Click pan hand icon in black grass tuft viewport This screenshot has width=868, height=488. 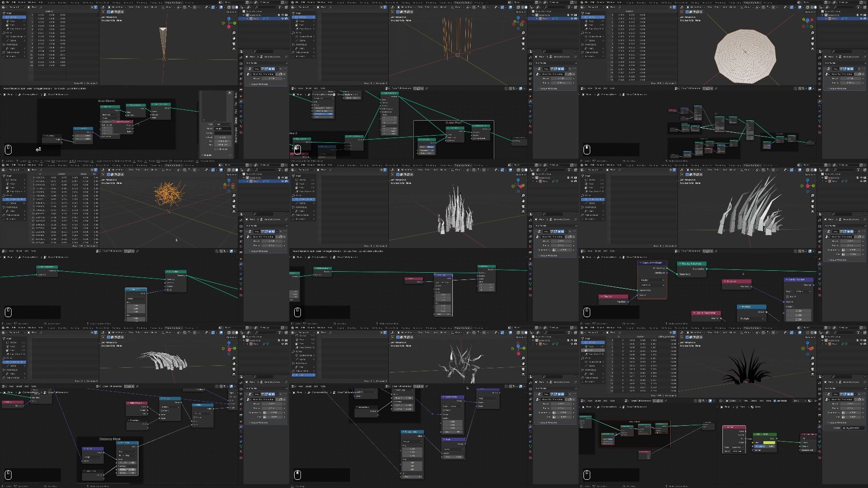813,363
